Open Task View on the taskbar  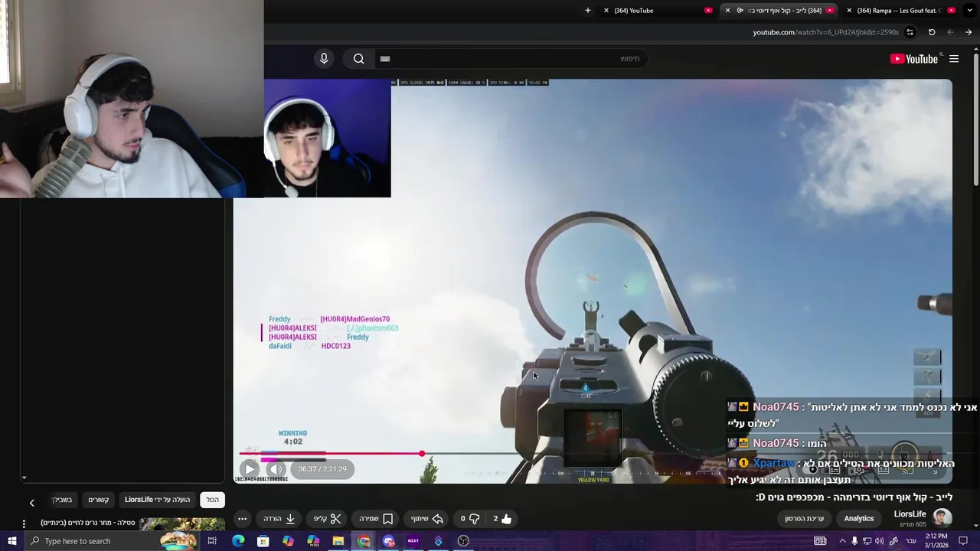212,541
